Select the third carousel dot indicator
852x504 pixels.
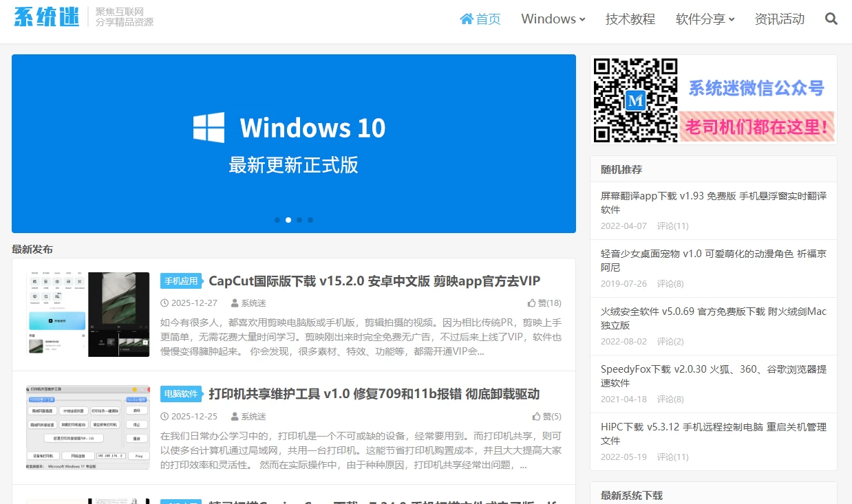pos(299,220)
